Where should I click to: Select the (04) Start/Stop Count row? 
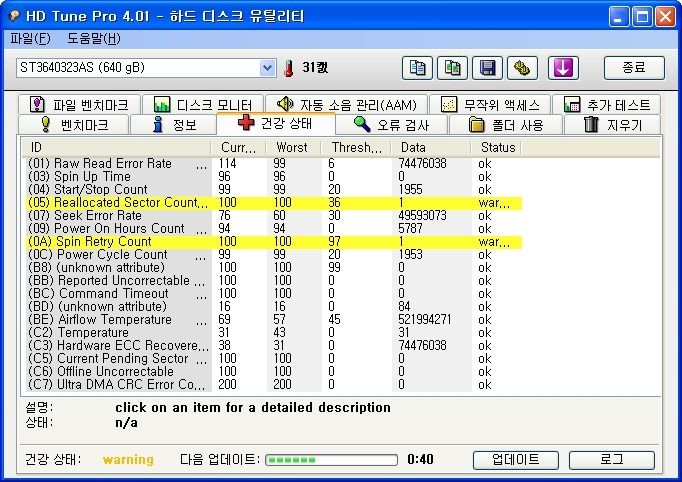click(272, 190)
